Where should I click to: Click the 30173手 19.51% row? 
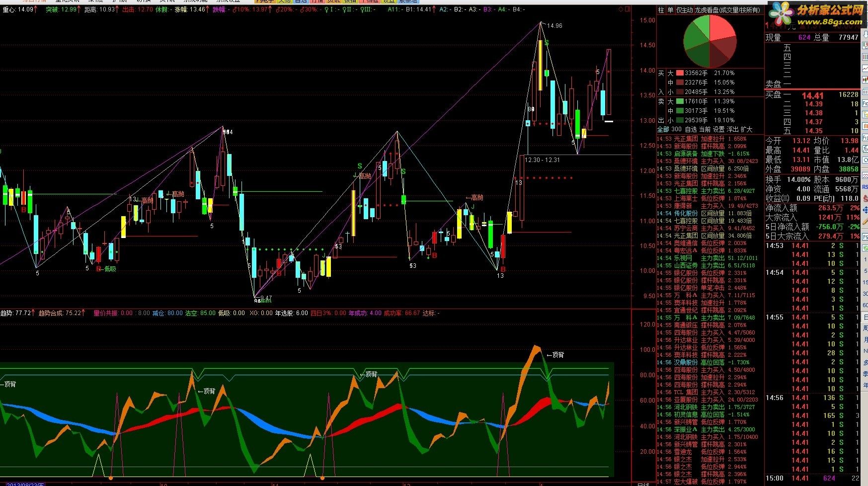coord(710,111)
